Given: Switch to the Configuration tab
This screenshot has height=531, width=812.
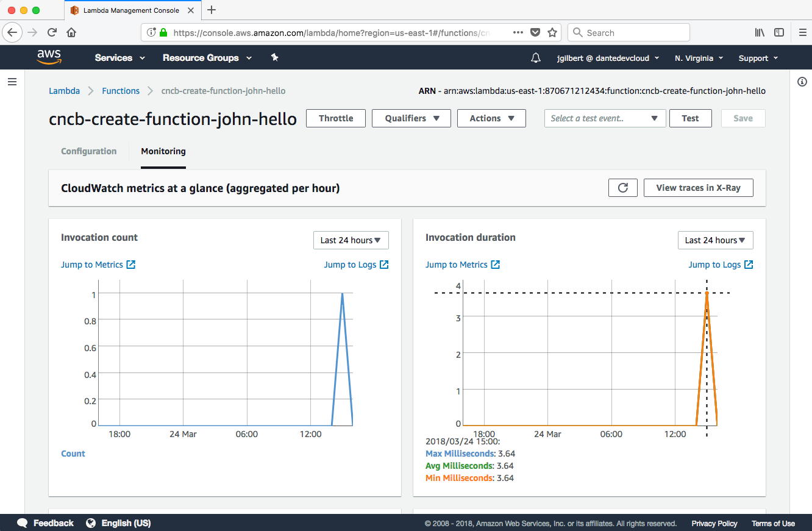Looking at the screenshot, I should [89, 151].
